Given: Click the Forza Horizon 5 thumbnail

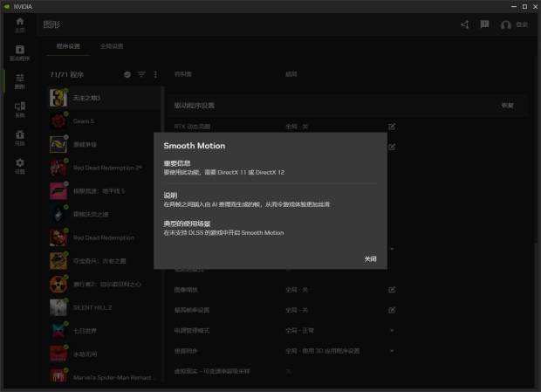Looking at the screenshot, I should click(x=58, y=191).
